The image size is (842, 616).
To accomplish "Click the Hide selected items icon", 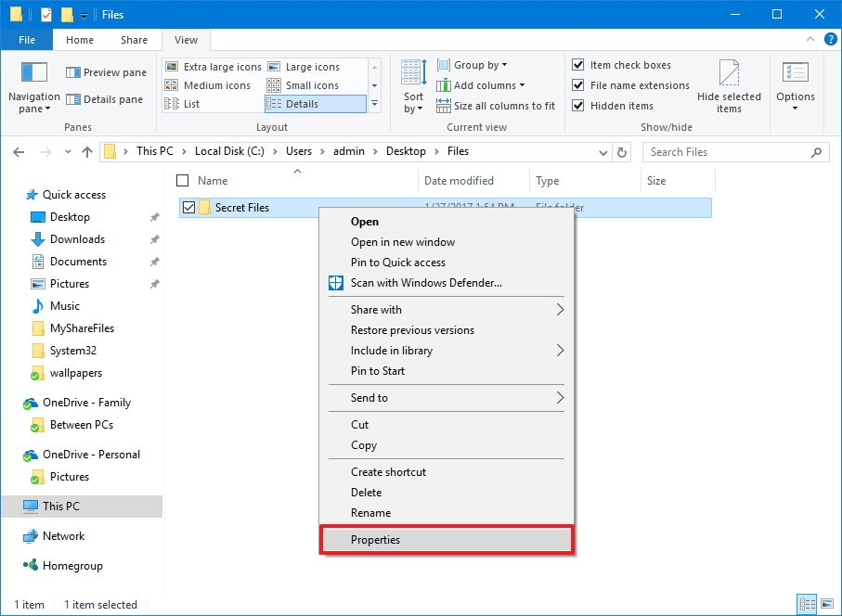I will (x=729, y=74).
